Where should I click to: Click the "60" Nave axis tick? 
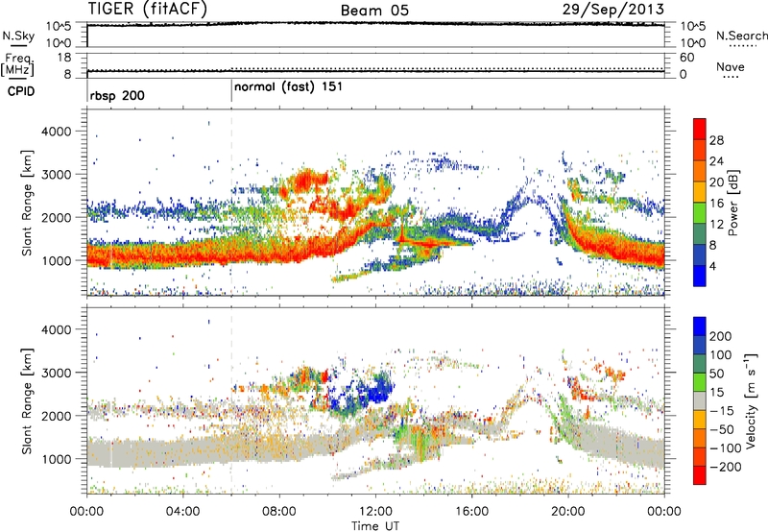coord(686,58)
